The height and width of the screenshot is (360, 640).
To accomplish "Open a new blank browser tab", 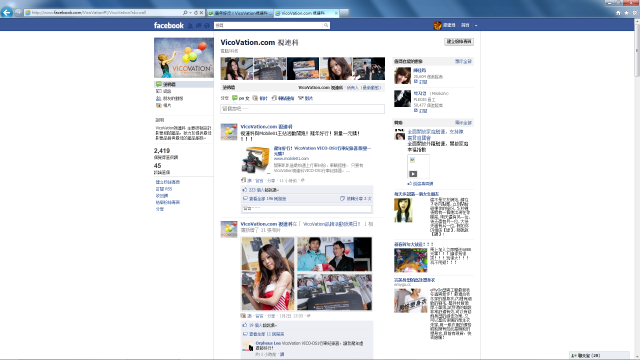I will [x=344, y=13].
